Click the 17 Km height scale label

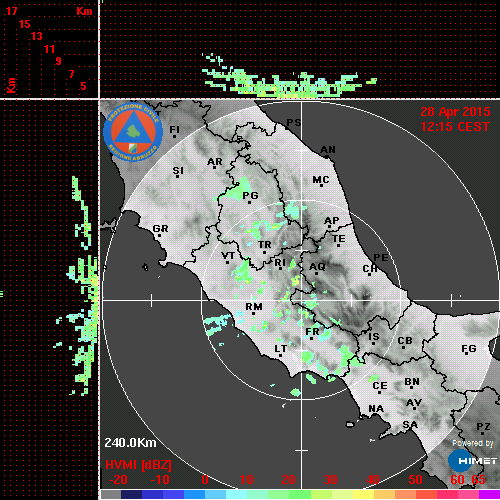pyautogui.click(x=11, y=11)
